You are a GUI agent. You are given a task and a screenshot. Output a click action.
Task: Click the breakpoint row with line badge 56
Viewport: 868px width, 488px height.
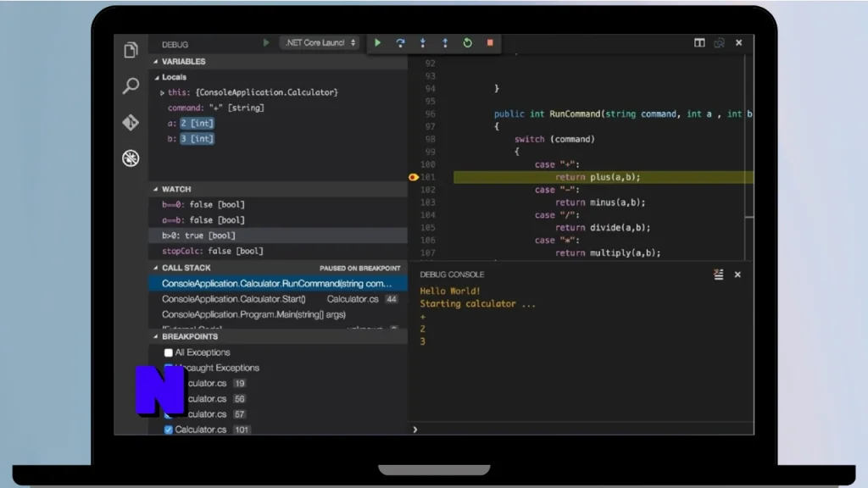278,398
